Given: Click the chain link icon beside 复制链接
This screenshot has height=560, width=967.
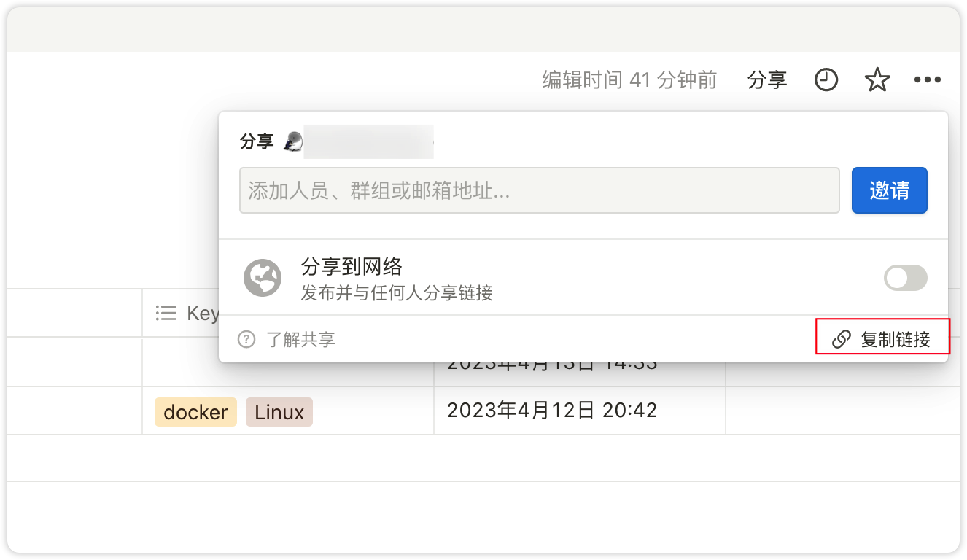Looking at the screenshot, I should pos(842,340).
